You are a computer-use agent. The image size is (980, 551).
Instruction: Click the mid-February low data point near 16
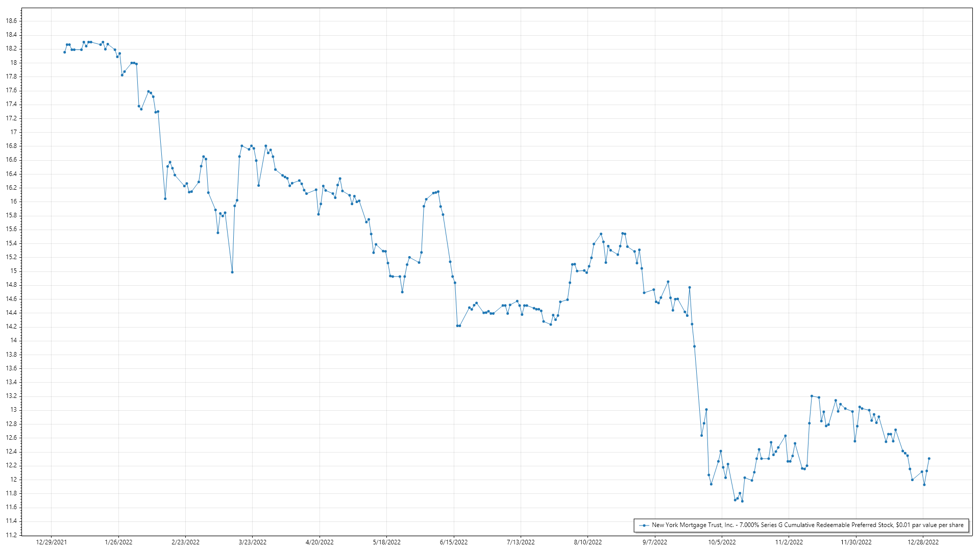(x=165, y=198)
